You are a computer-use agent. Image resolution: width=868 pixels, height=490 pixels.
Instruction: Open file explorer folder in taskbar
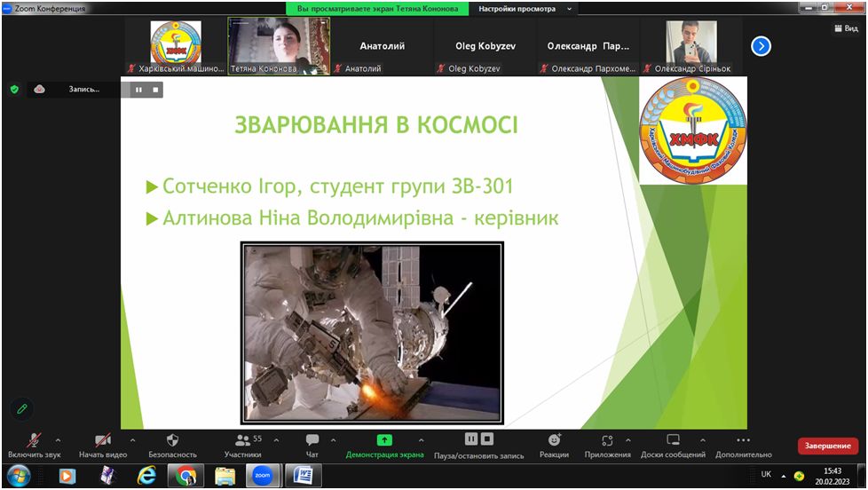click(225, 476)
